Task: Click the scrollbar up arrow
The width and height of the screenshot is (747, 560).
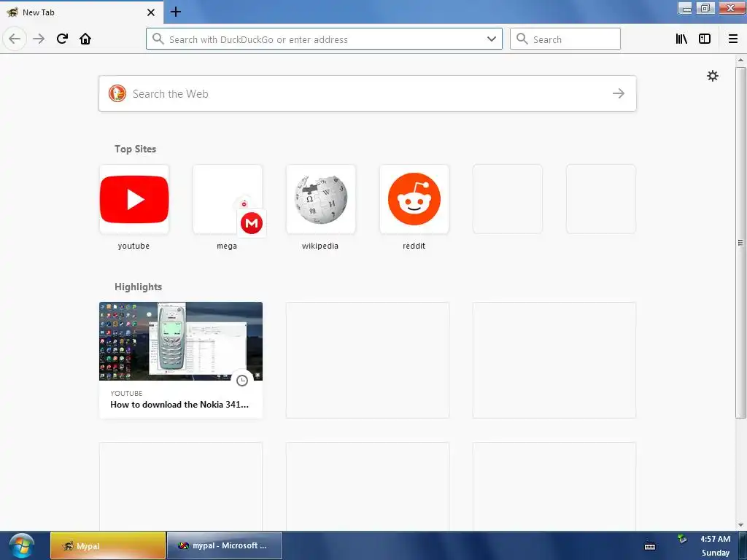Action: (740, 61)
